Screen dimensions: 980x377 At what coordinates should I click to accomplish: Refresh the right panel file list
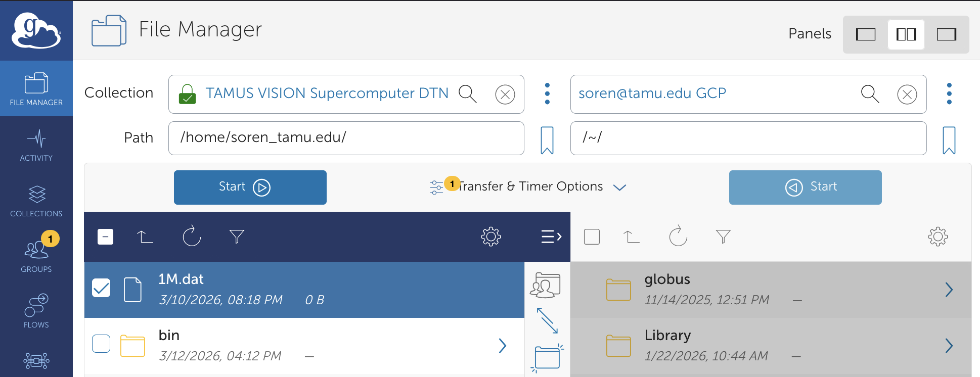678,236
